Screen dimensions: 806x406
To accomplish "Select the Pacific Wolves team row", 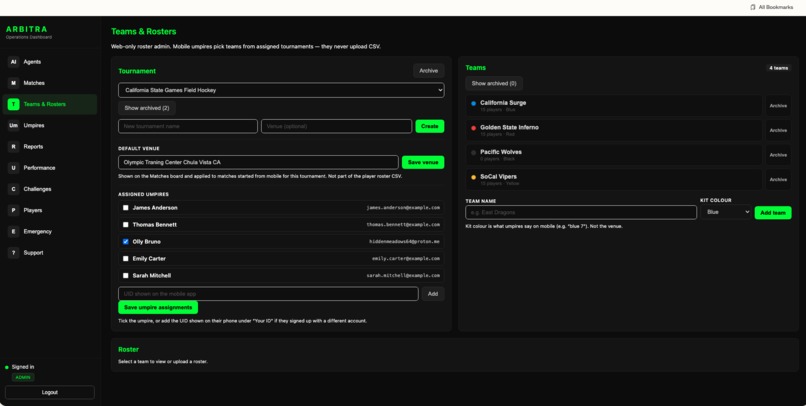I will (614, 155).
